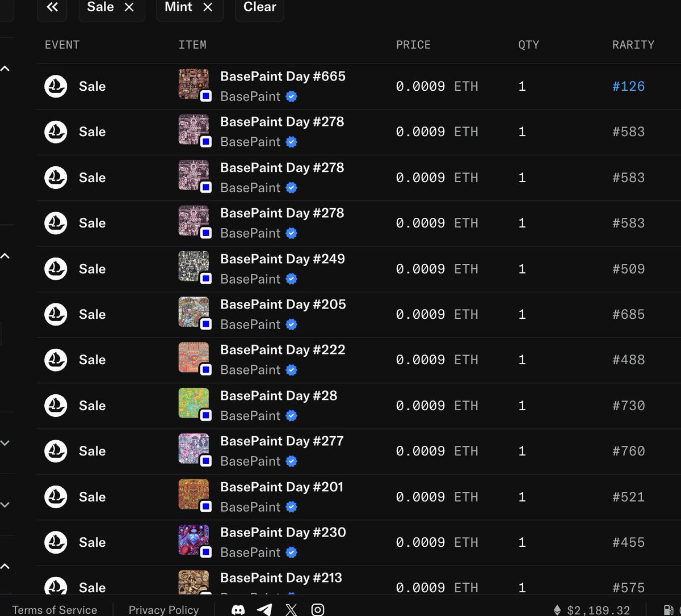Screen dimensions: 681x616
Task: Open the Telegram link in the footer
Action: tap(264, 610)
